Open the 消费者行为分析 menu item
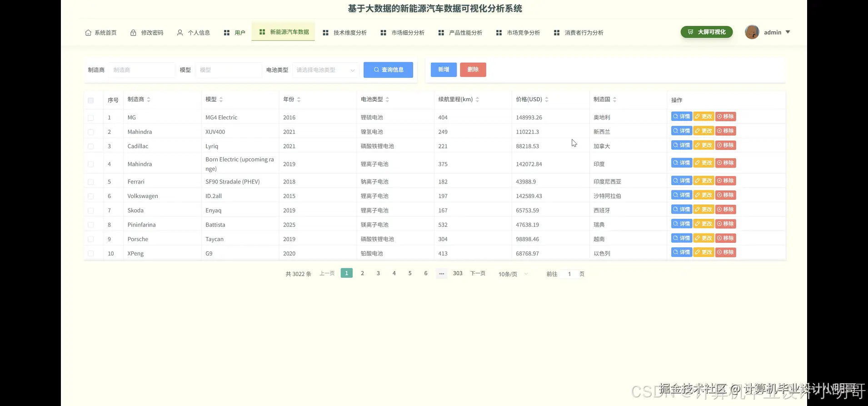Screen dimensions: 868x406 click(x=579, y=33)
